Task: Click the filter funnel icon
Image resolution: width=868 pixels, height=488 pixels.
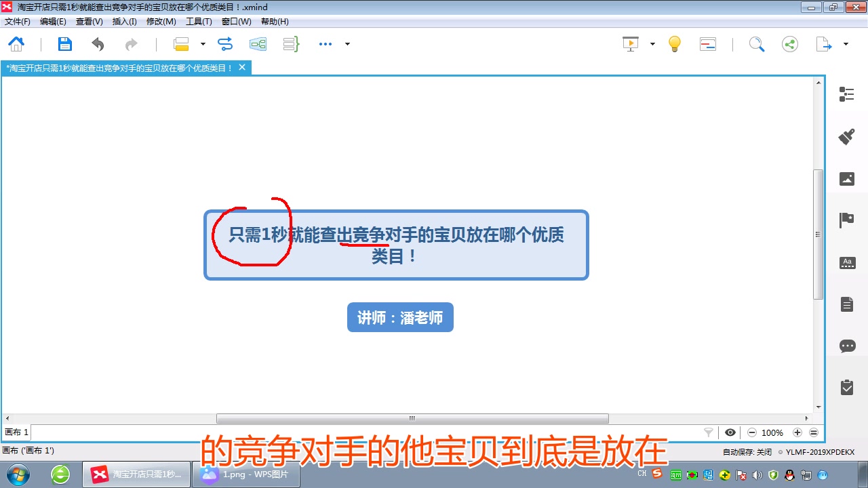Action: pyautogui.click(x=709, y=432)
